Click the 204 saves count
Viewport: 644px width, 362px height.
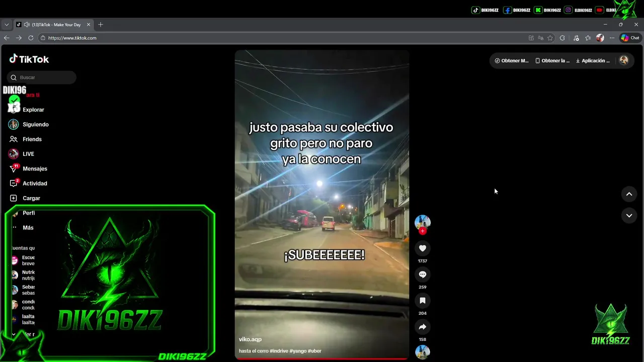tap(423, 313)
